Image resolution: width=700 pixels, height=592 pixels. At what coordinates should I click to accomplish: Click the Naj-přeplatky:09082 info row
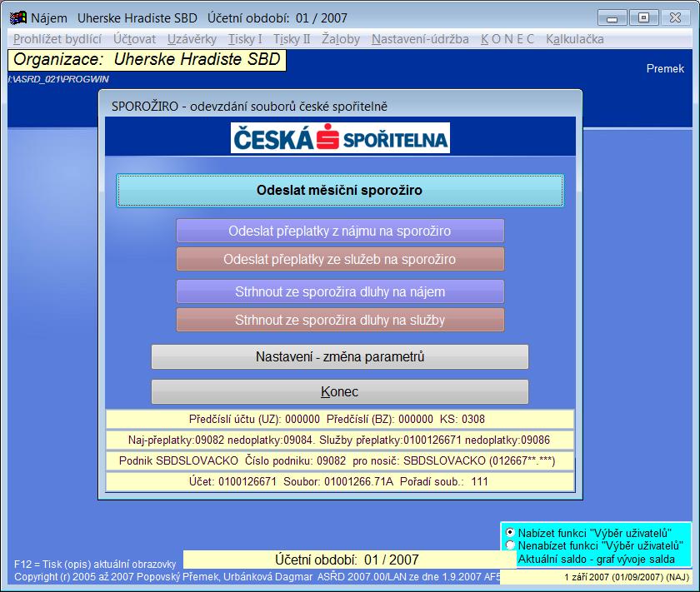(340, 440)
